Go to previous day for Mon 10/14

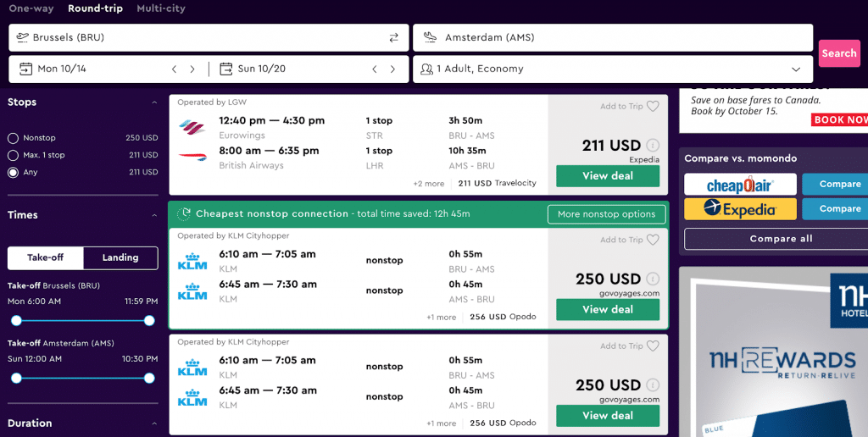click(x=174, y=69)
